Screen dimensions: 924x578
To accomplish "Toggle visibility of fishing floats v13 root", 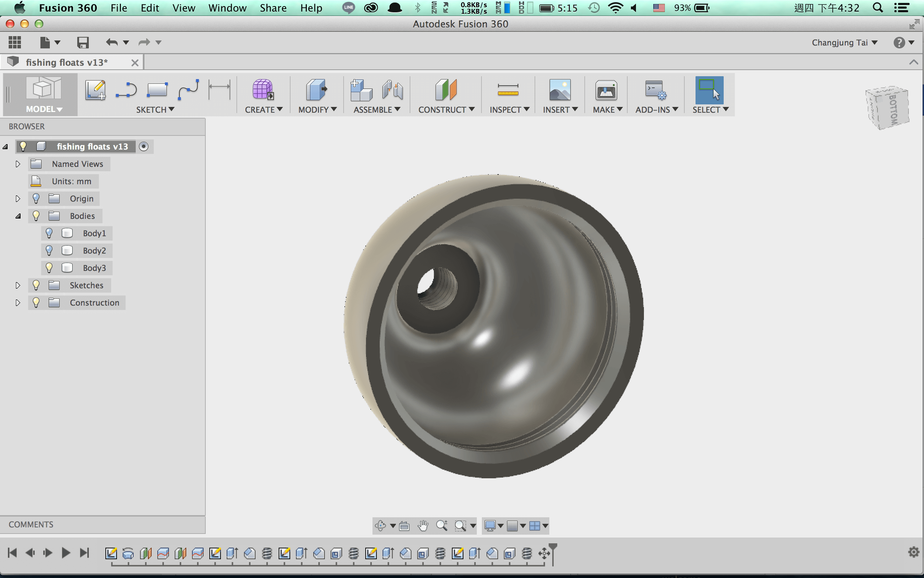I will [23, 146].
